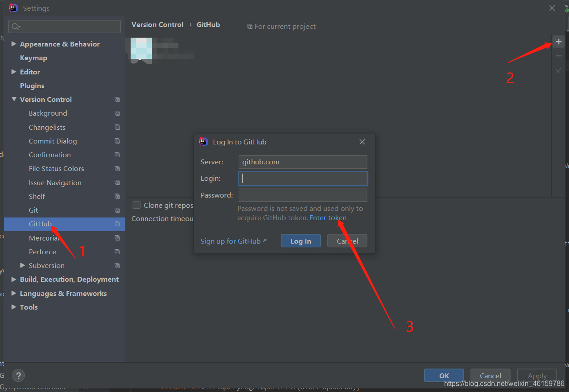Click the Settings search box
Viewport: 569px width, 392px height.
pyautogui.click(x=65, y=27)
